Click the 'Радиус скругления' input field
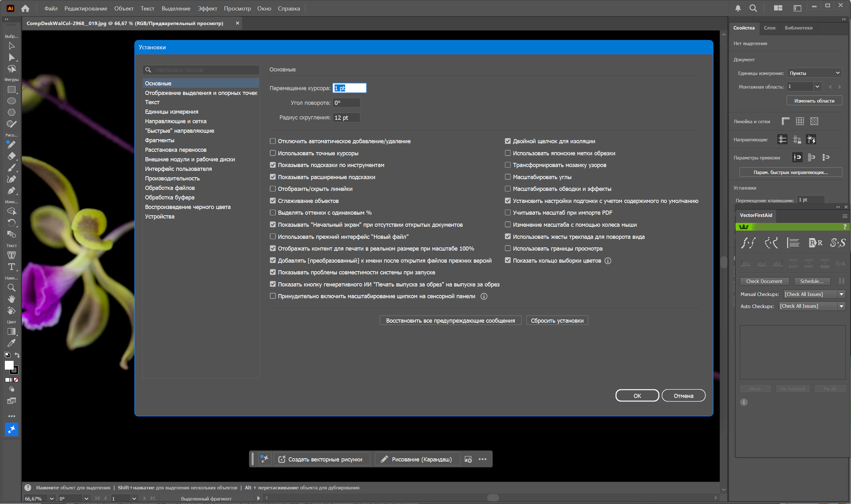Viewport: 851px width, 504px height. pyautogui.click(x=346, y=118)
